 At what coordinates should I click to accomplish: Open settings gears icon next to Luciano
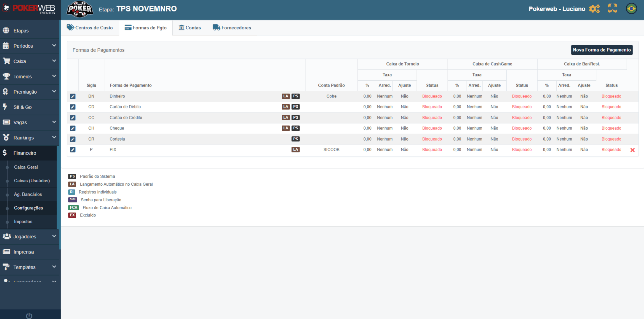pos(594,9)
